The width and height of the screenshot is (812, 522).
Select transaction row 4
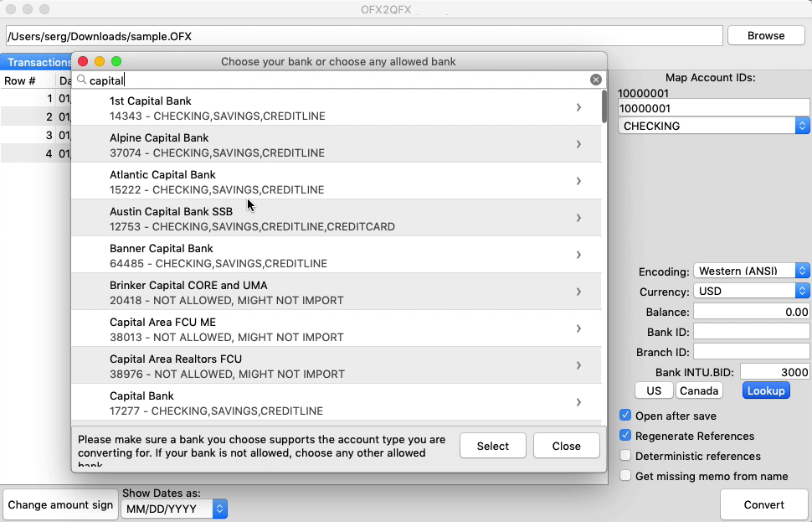[35, 153]
